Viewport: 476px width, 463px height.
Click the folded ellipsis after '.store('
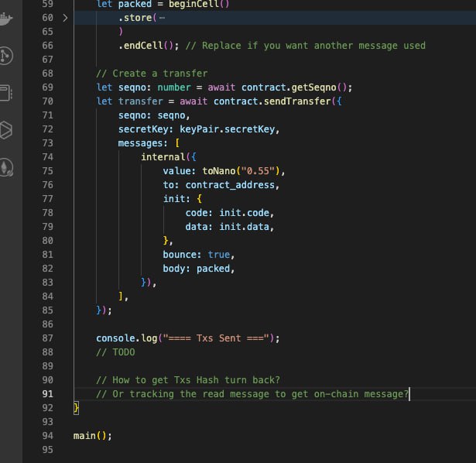pos(162,18)
